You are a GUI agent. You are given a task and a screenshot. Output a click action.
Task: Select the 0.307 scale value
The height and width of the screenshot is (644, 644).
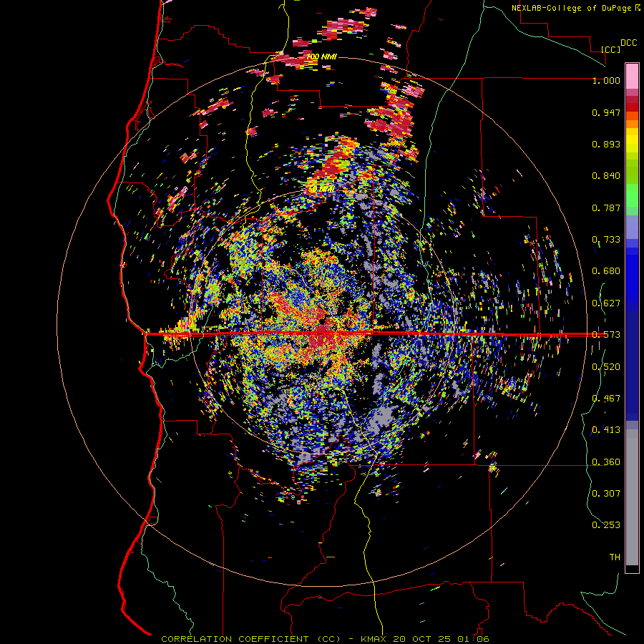pyautogui.click(x=606, y=494)
